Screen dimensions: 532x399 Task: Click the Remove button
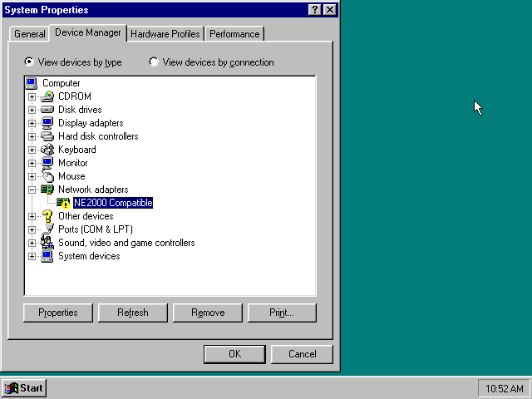pyautogui.click(x=208, y=313)
